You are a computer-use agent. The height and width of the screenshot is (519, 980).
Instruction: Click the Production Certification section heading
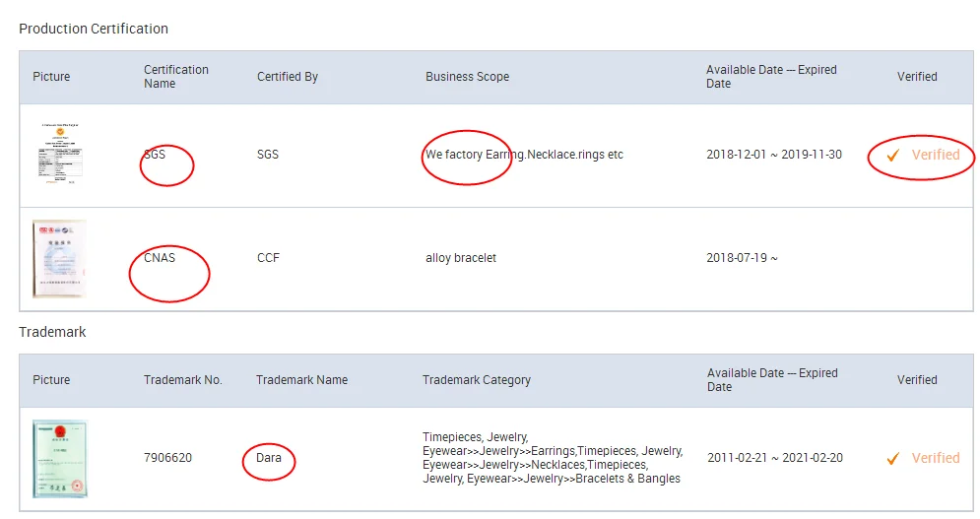coord(94,29)
